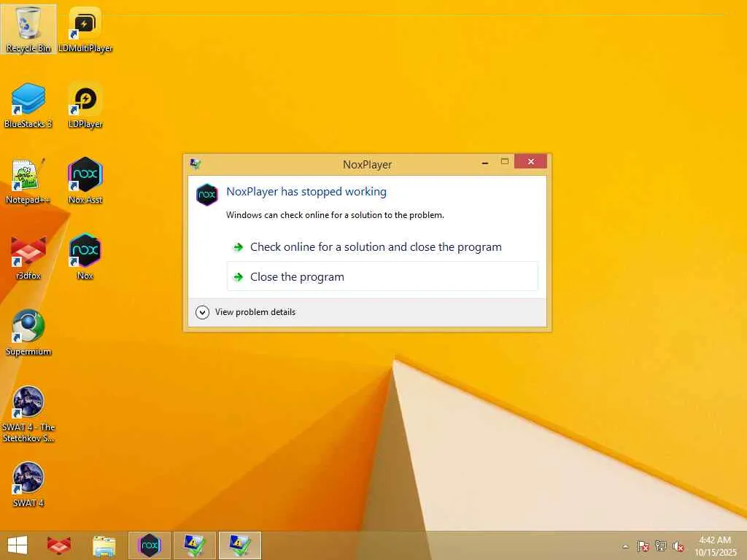
Task: Open the Recycle Bin desktop icon
Action: pos(28,28)
